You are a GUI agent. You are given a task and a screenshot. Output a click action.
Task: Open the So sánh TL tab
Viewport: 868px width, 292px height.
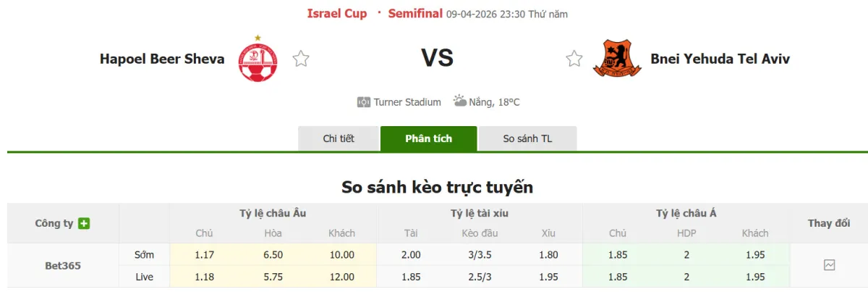[527, 138]
